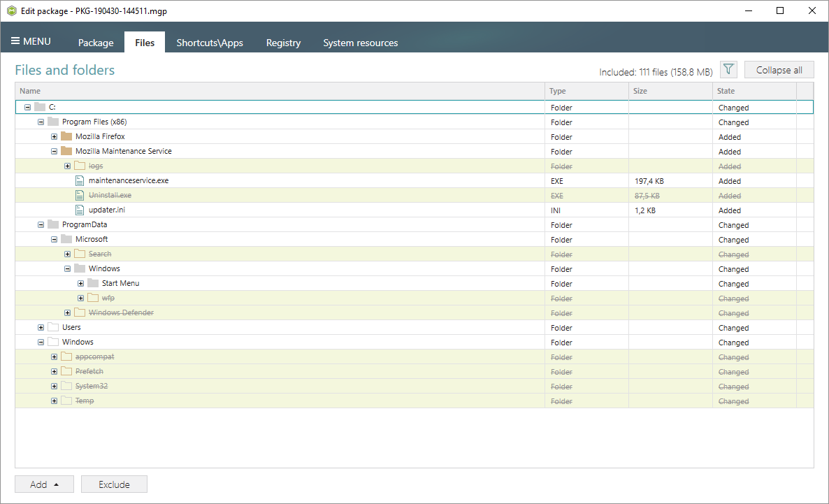Click the Start Menu folder icon
This screenshot has width=829, height=504.
click(92, 283)
